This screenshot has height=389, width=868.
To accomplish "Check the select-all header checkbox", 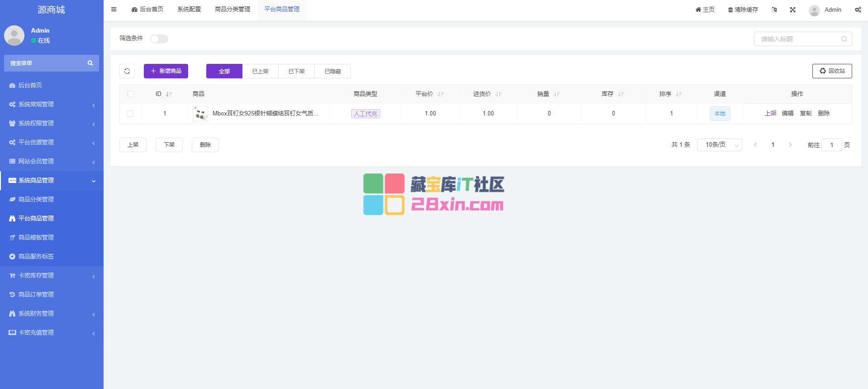I will 131,94.
